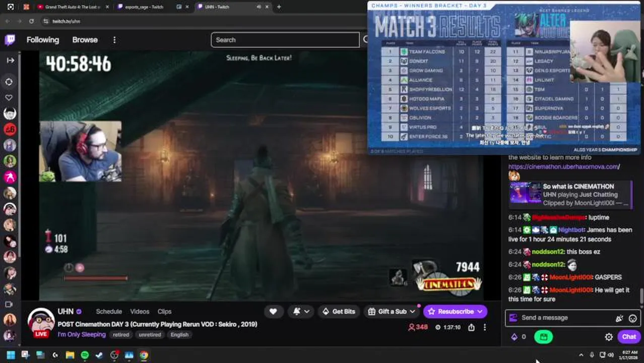This screenshot has height=363, width=644.
Task: Open the cheer Bits icon in chat input
Action: pos(619,318)
